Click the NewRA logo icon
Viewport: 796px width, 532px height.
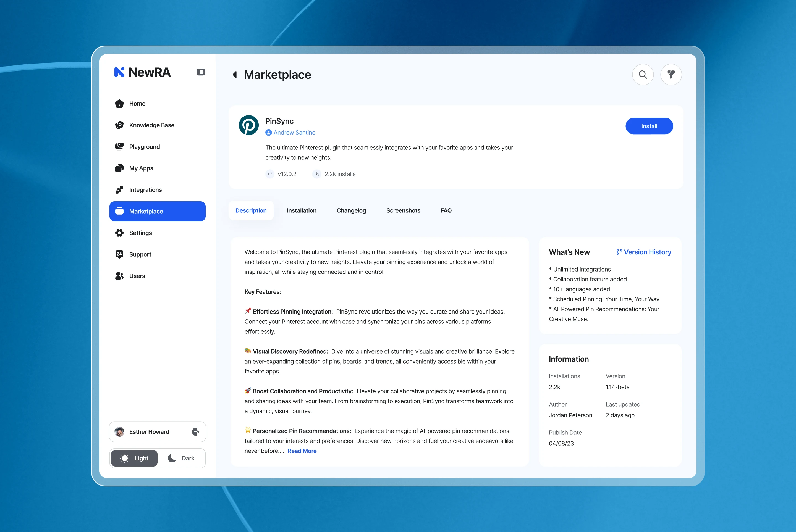(119, 72)
